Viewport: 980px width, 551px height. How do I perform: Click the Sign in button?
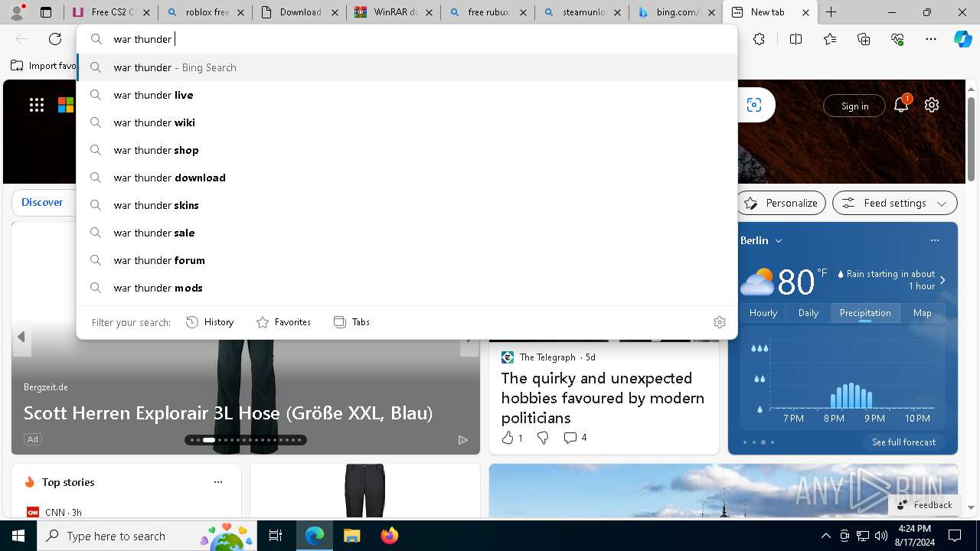click(x=854, y=106)
